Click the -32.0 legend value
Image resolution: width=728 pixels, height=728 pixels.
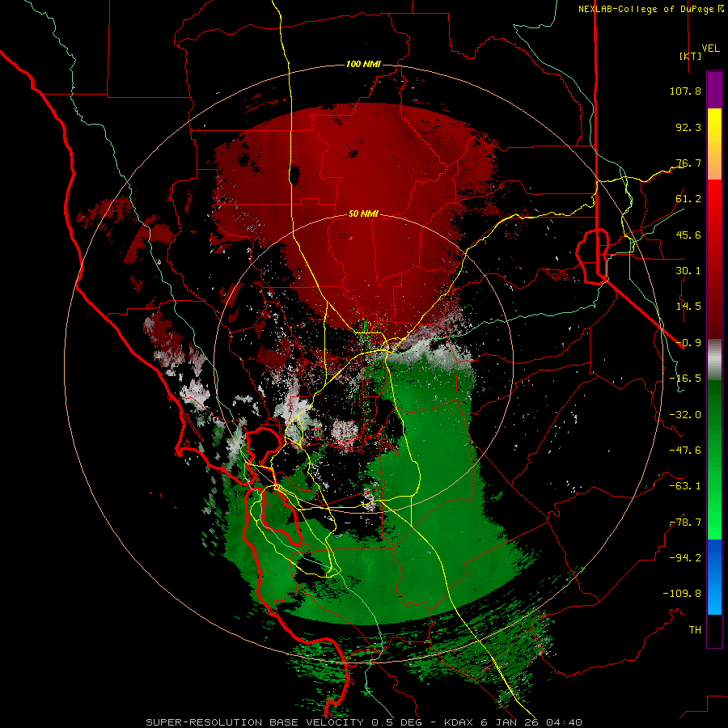point(685,415)
